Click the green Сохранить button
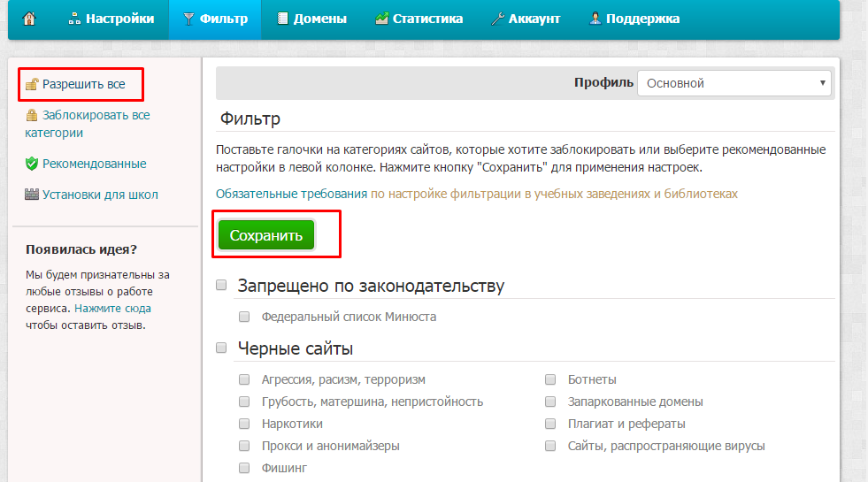Viewport: 868px width, 482px height. (266, 235)
